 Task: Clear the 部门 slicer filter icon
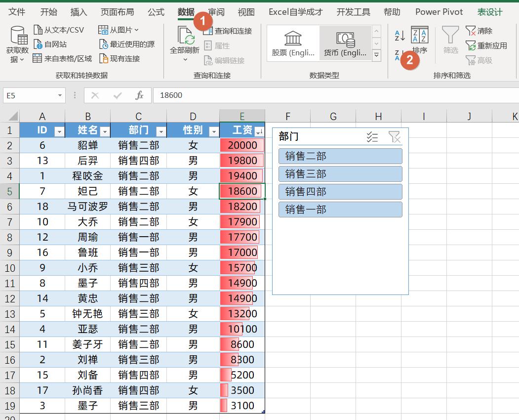[x=395, y=137]
